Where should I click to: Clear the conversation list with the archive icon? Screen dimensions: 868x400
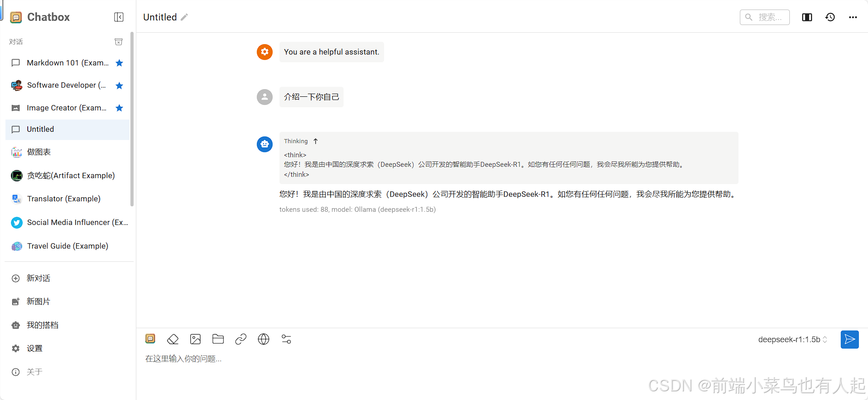(119, 42)
